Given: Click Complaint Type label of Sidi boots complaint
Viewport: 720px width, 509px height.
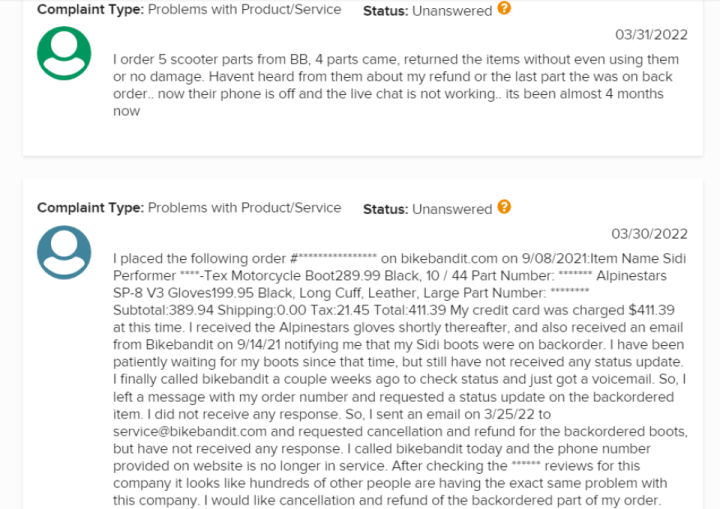Looking at the screenshot, I should (x=90, y=208).
